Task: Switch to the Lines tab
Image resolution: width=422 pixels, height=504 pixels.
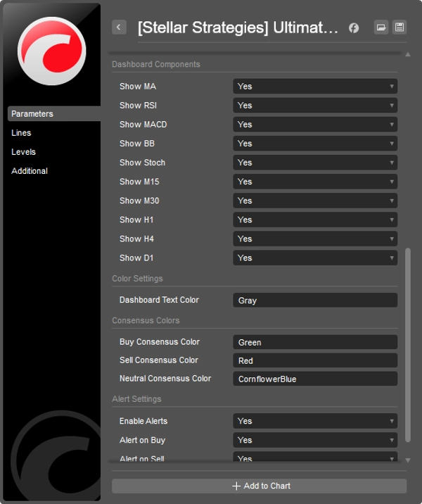Action: click(x=21, y=133)
